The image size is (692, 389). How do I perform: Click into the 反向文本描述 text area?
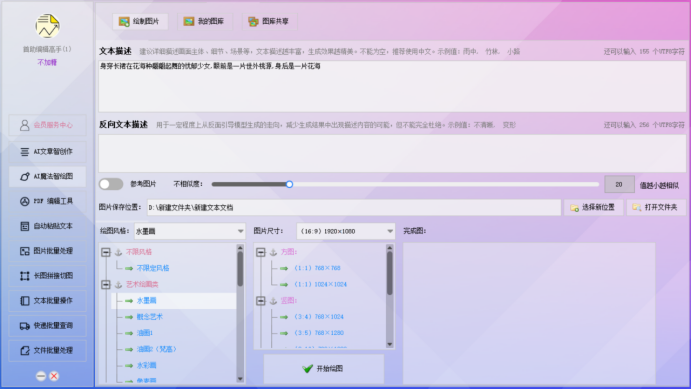(392, 153)
